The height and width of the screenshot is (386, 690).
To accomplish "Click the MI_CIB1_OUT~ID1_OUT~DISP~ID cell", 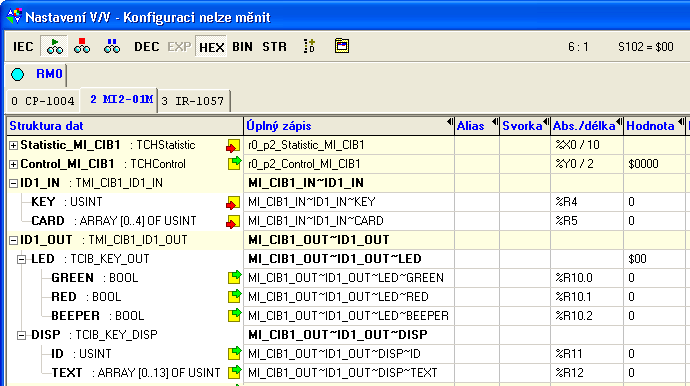I will coord(349,353).
